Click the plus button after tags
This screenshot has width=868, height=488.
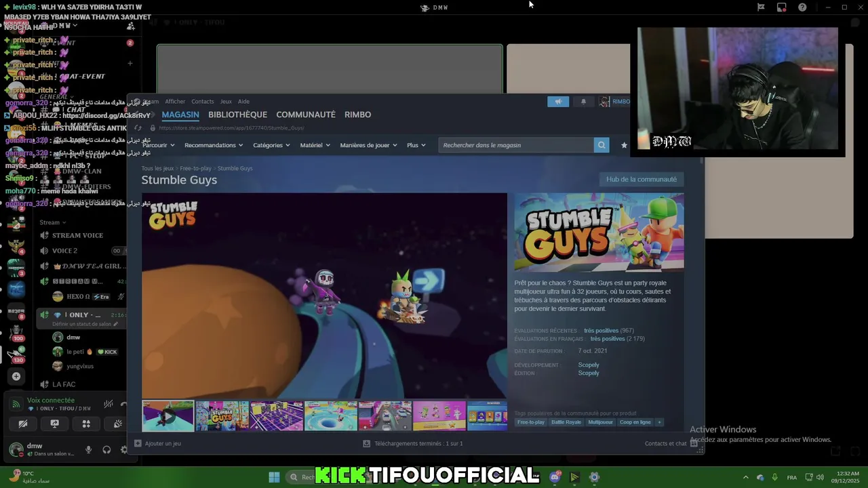(658, 422)
